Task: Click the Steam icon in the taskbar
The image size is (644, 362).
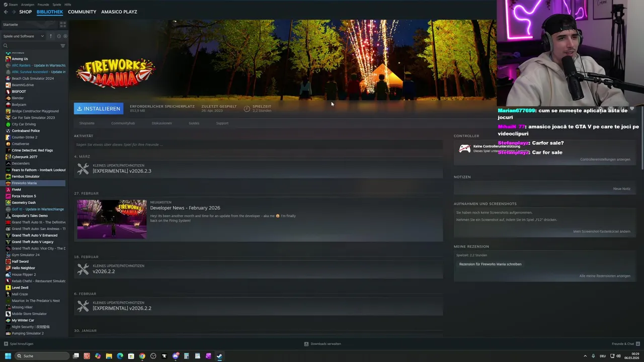Action: [x=219, y=356]
